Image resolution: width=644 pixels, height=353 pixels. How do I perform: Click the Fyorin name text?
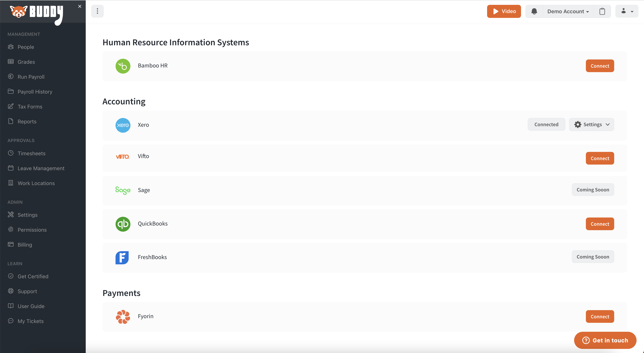pos(146,316)
